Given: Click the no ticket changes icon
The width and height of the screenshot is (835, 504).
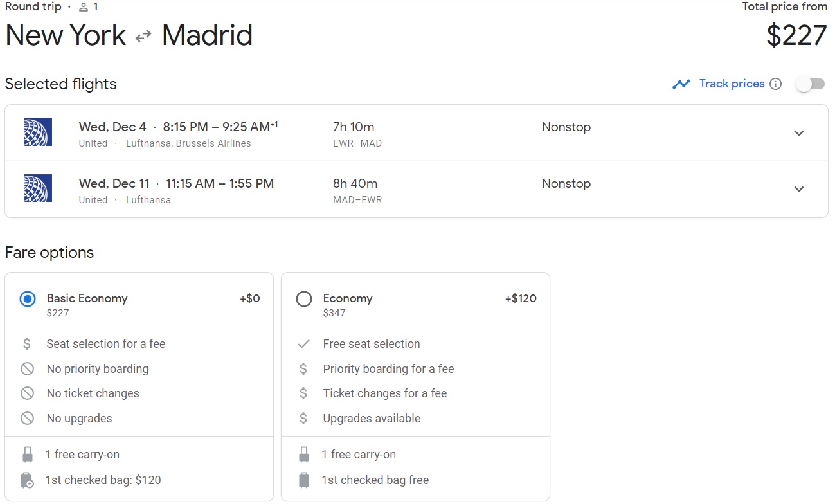Looking at the screenshot, I should 27,393.
